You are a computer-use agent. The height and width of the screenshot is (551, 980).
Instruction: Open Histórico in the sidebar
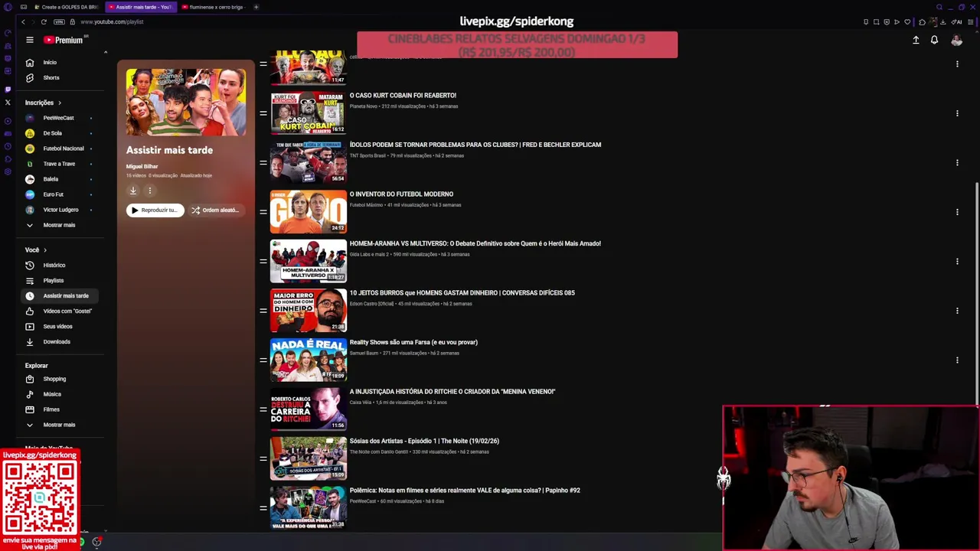pos(54,265)
